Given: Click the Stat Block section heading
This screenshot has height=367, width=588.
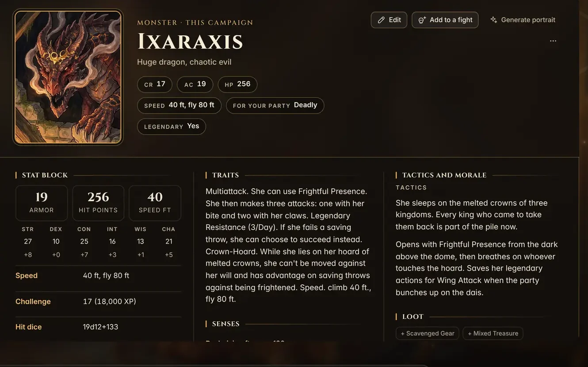Looking at the screenshot, I should point(45,175).
